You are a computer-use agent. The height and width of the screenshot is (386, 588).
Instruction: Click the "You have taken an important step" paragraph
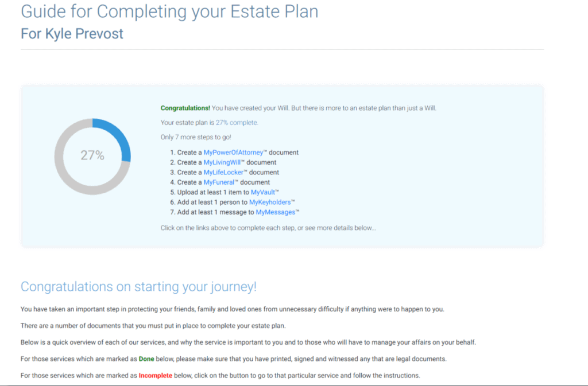pyautogui.click(x=232, y=309)
